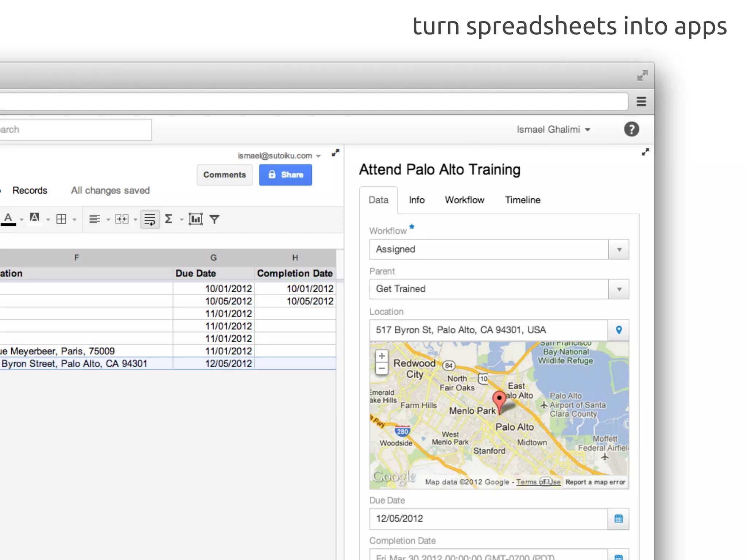Image resolution: width=747 pixels, height=560 pixels.
Task: Select column F header
Action: pyautogui.click(x=76, y=258)
